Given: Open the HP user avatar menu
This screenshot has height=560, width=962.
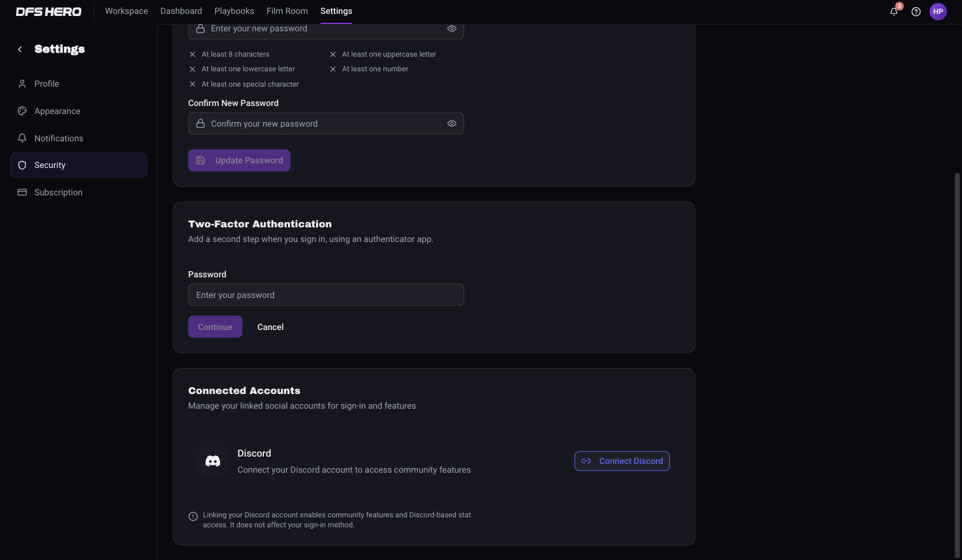Looking at the screenshot, I should tap(938, 11).
